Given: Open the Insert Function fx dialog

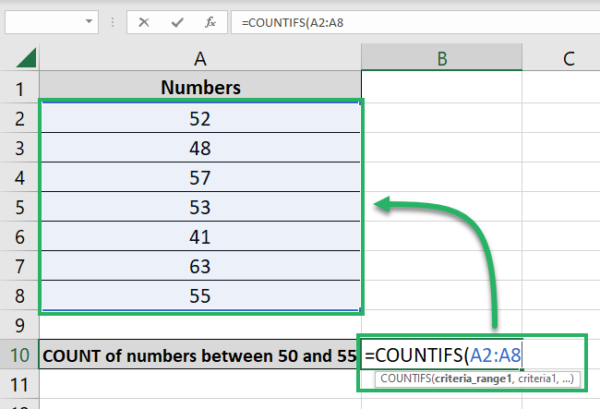Looking at the screenshot, I should (210, 23).
